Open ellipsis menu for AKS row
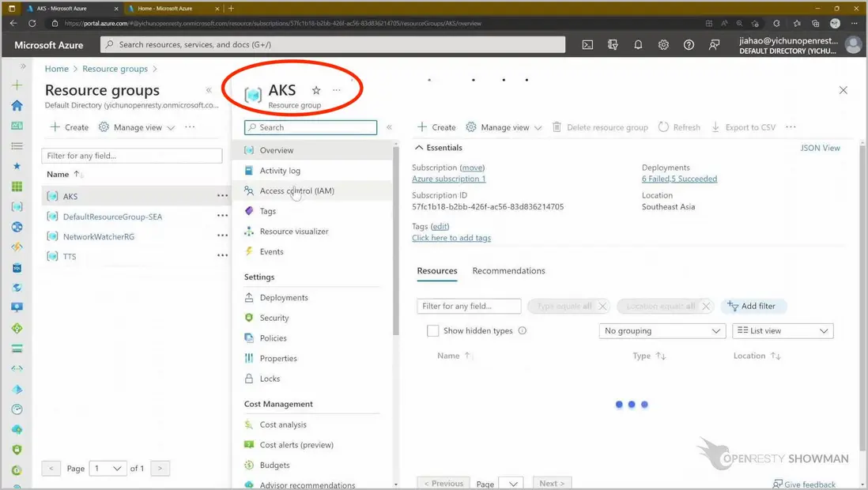Viewport: 868px width, 490px height. point(223,195)
